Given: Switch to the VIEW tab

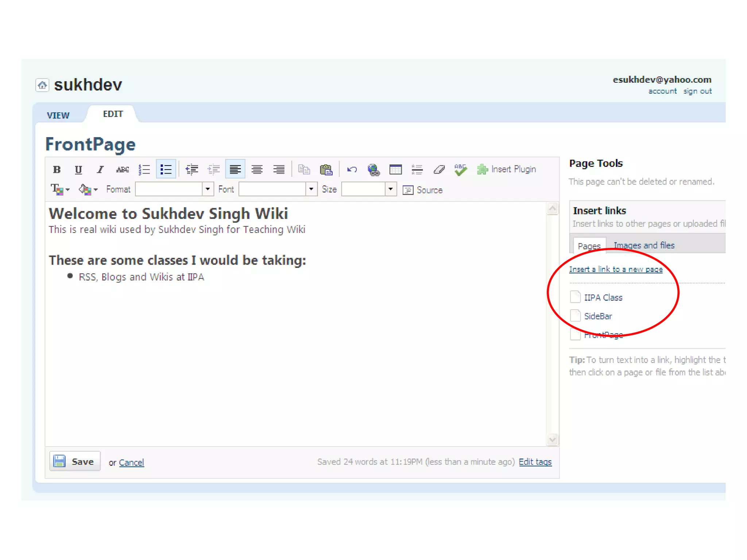Looking at the screenshot, I should coord(58,116).
